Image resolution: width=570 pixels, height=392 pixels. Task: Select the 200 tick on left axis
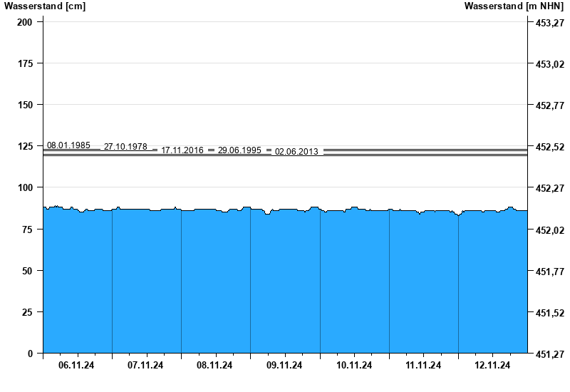click(25, 22)
